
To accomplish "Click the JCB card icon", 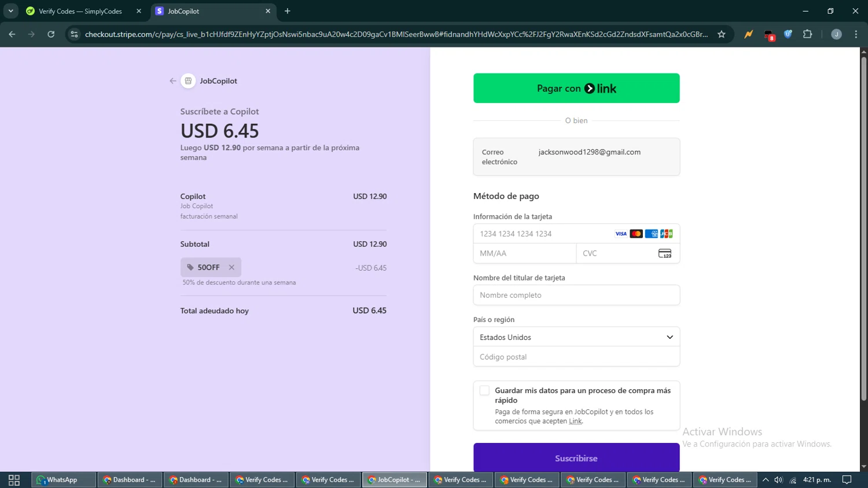I will [x=666, y=234].
